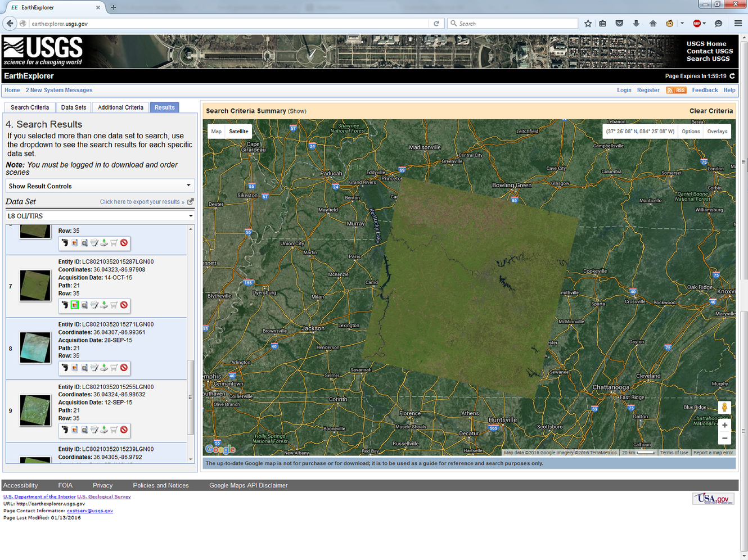Image resolution: width=748 pixels, height=560 pixels.
Task: Click the Clear Criteria button
Action: [x=711, y=111]
